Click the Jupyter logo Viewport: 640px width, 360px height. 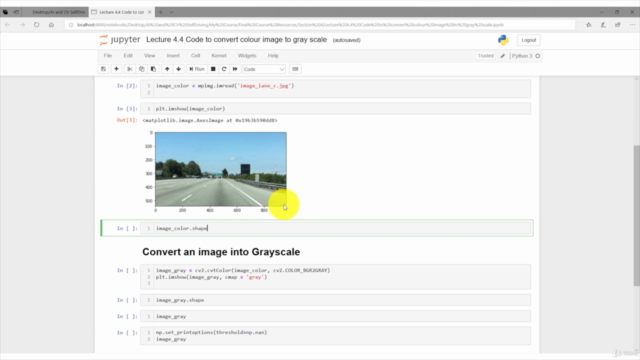(x=120, y=40)
